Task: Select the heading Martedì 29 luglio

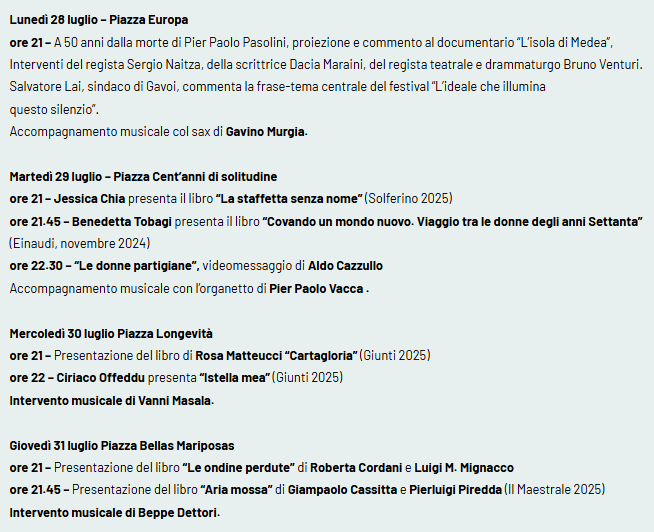Action: tap(143, 176)
